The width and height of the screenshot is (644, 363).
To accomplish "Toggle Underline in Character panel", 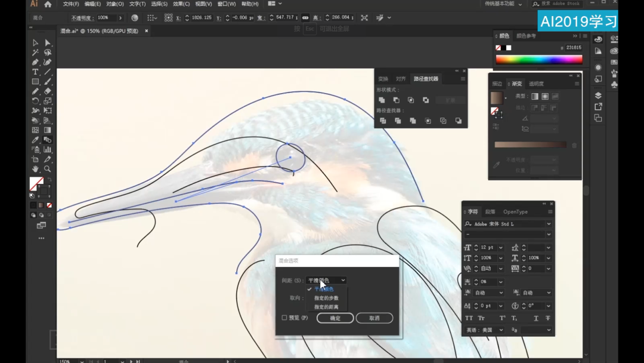I will point(536,318).
